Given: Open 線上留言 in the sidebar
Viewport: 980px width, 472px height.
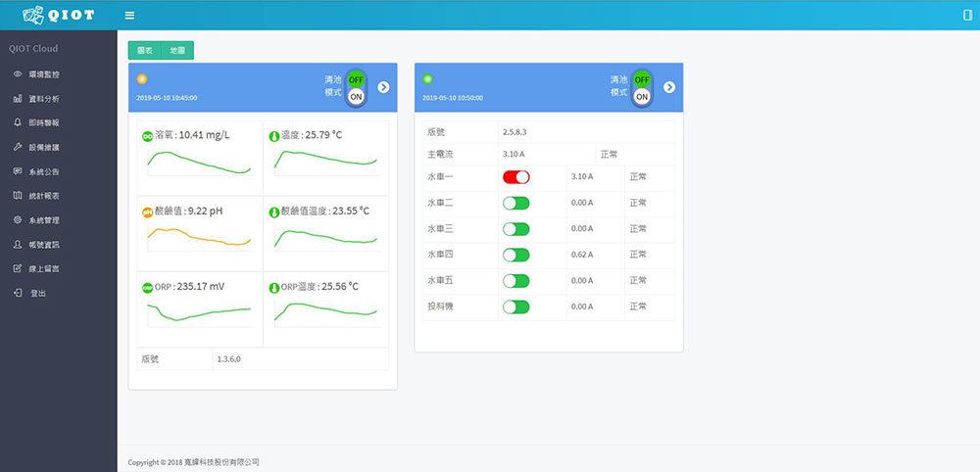Looking at the screenshot, I should 44,268.
